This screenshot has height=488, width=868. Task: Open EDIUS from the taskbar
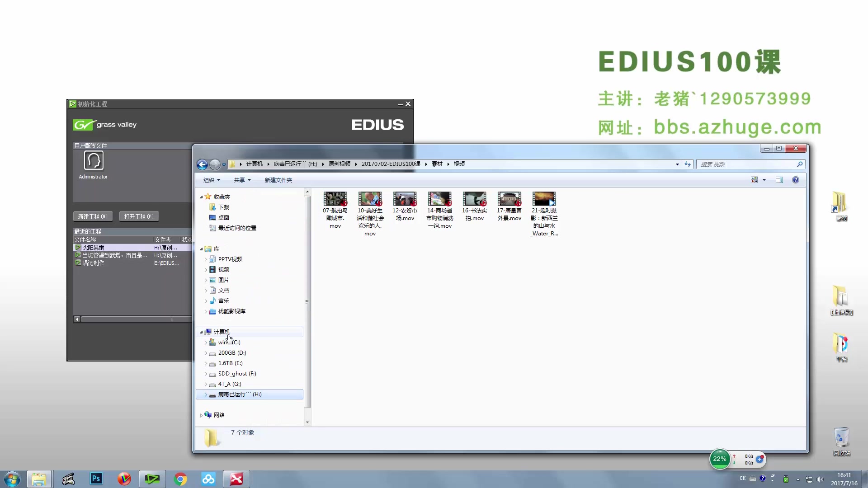pyautogui.click(x=152, y=479)
